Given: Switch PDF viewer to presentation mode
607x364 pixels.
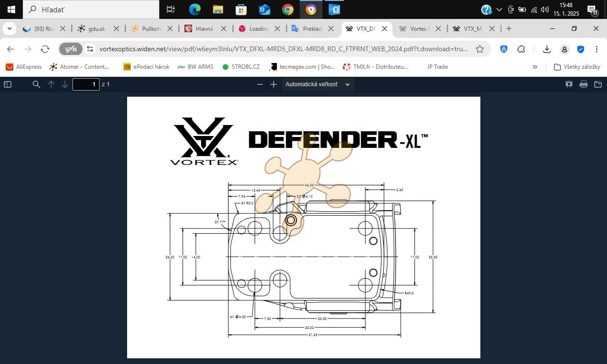Looking at the screenshot, I should coord(569,84).
